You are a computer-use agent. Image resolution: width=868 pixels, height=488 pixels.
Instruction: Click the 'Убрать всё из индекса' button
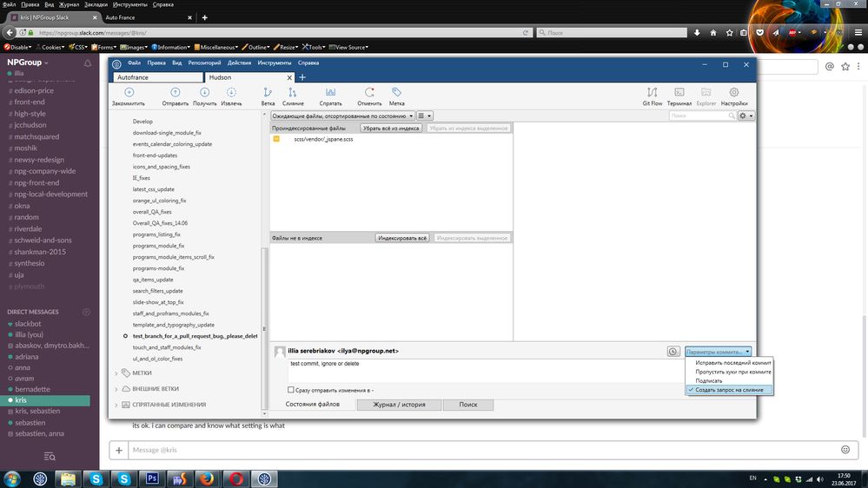[391, 129]
